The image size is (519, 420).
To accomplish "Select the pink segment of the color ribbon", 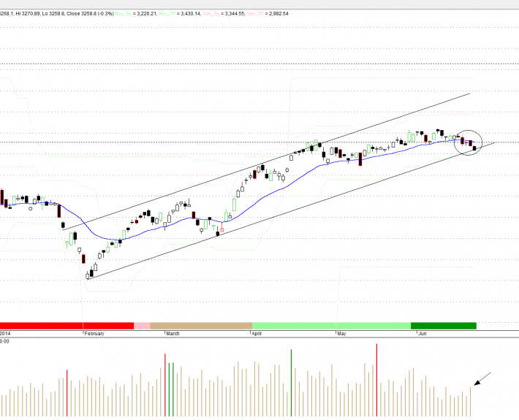I will point(142,326).
